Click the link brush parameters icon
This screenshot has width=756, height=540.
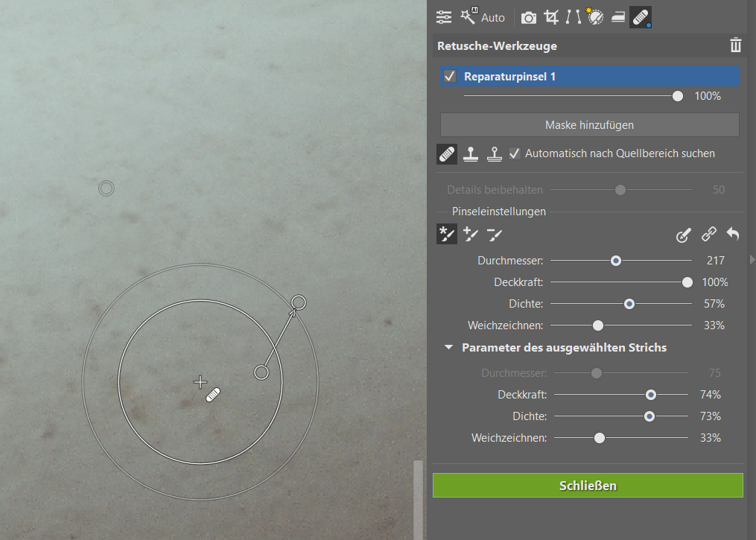pos(708,235)
